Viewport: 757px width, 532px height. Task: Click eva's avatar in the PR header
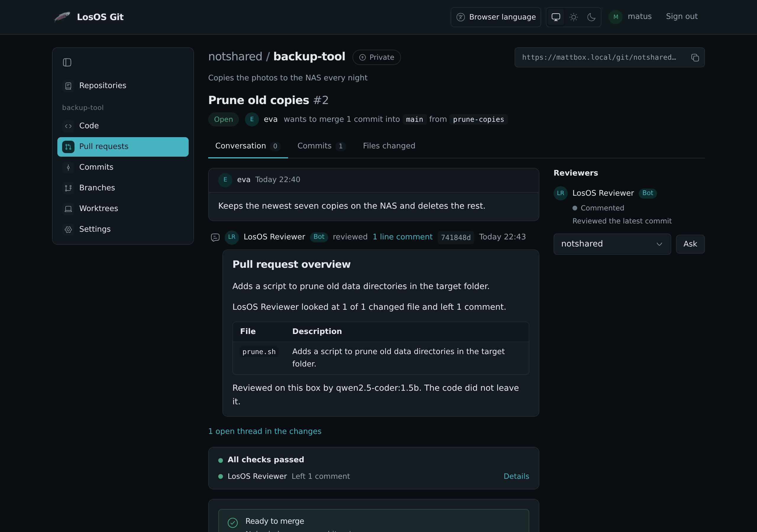tap(252, 119)
